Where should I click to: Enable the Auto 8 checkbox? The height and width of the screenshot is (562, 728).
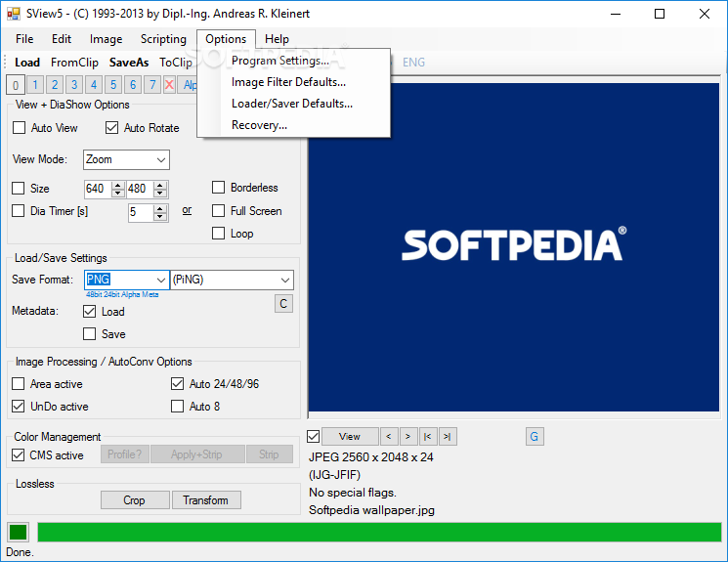pos(177,407)
